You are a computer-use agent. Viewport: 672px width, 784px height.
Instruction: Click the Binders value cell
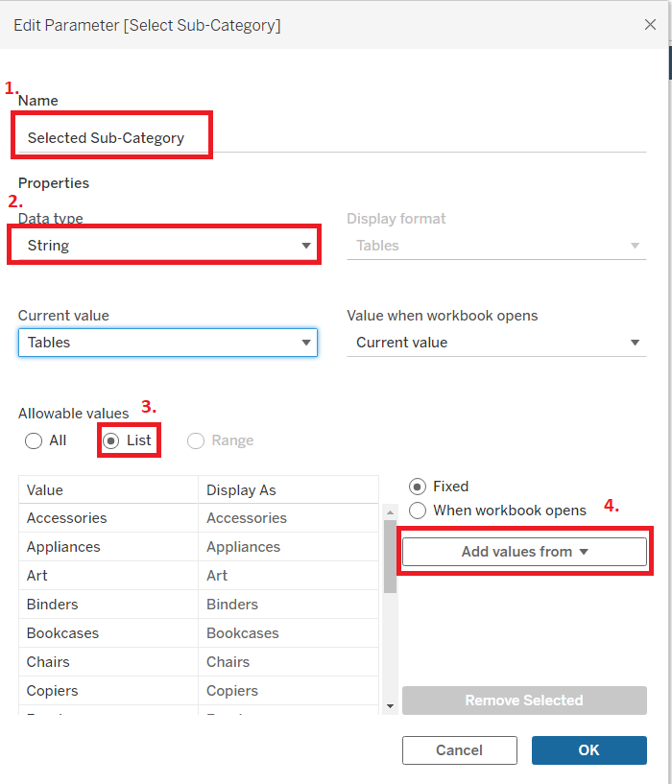pyautogui.click(x=53, y=605)
